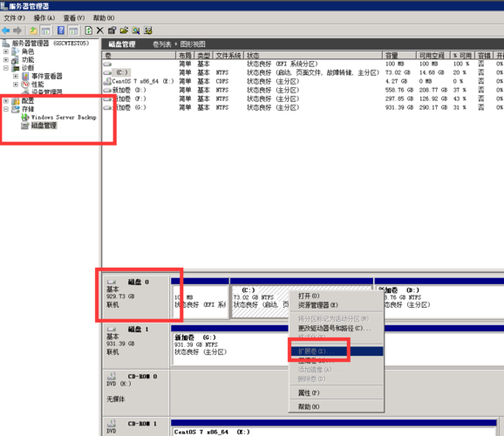Image resolution: width=504 pixels, height=436 pixels.
Task: Toggle the show/hide action pane icon
Action: pos(73,31)
